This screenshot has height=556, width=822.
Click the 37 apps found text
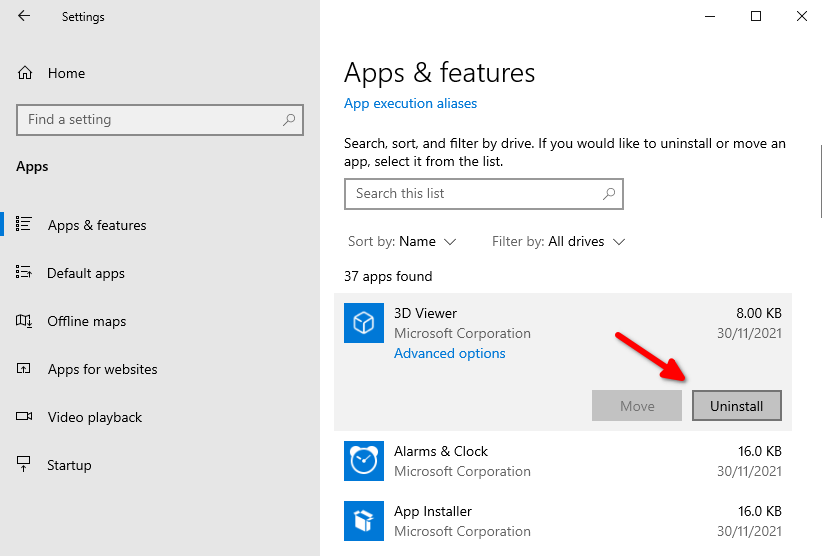click(x=388, y=276)
